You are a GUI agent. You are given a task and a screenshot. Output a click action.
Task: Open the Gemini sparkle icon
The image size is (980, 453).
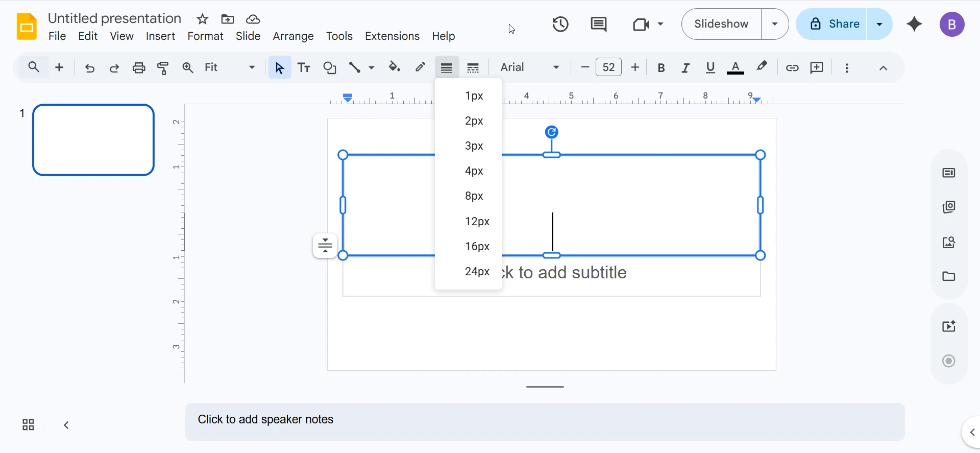[914, 24]
